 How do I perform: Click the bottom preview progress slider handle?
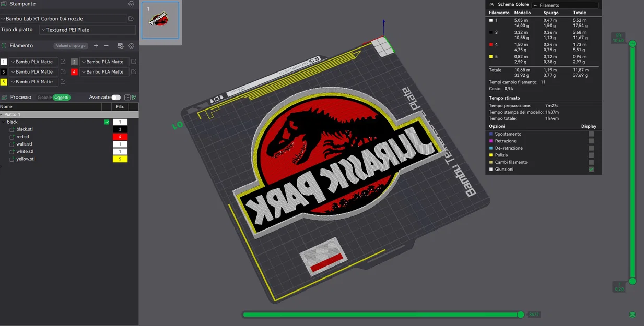click(520, 315)
